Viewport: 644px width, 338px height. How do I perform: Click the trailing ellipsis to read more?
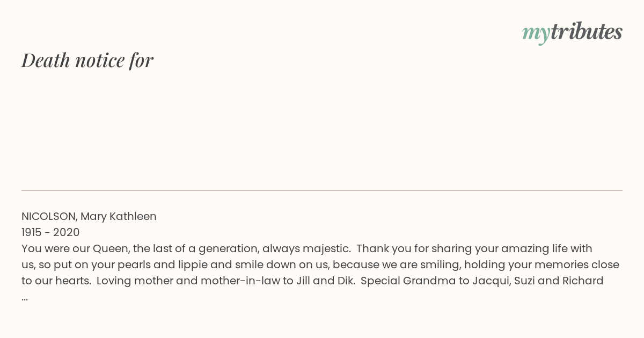click(x=25, y=299)
